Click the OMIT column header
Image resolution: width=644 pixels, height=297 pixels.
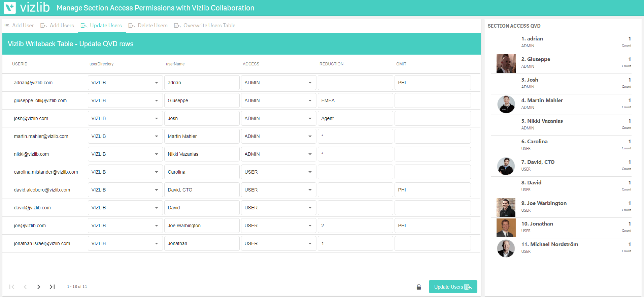(401, 64)
